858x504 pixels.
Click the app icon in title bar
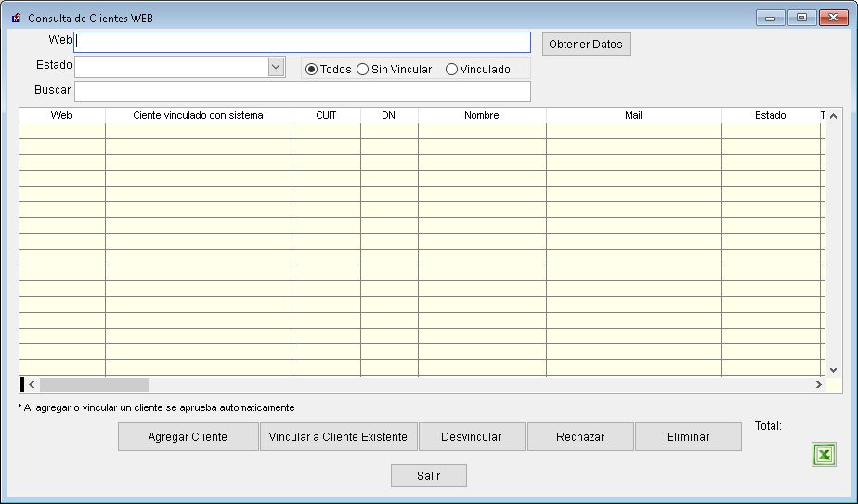(x=16, y=18)
